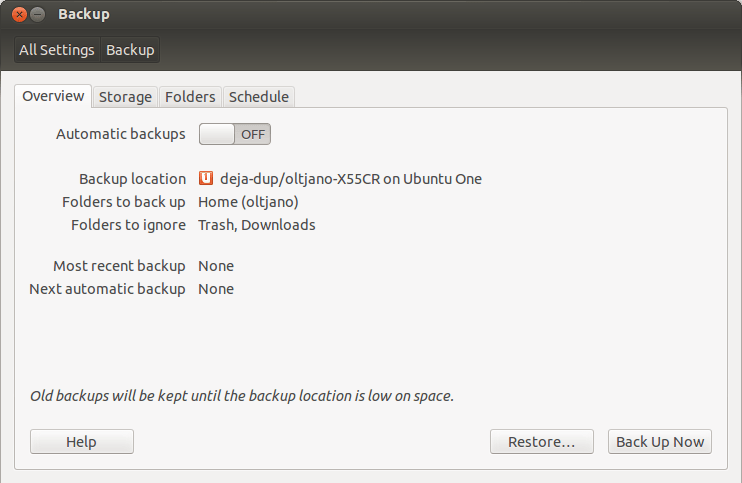The width and height of the screenshot is (742, 483).
Task: Minimize the Backup window
Action: tap(37, 15)
